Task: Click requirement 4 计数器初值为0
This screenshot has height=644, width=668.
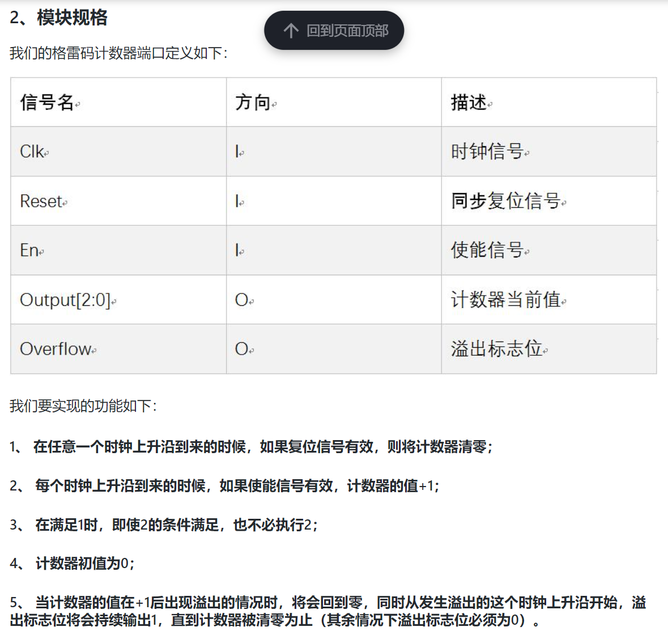Action: tap(72, 564)
